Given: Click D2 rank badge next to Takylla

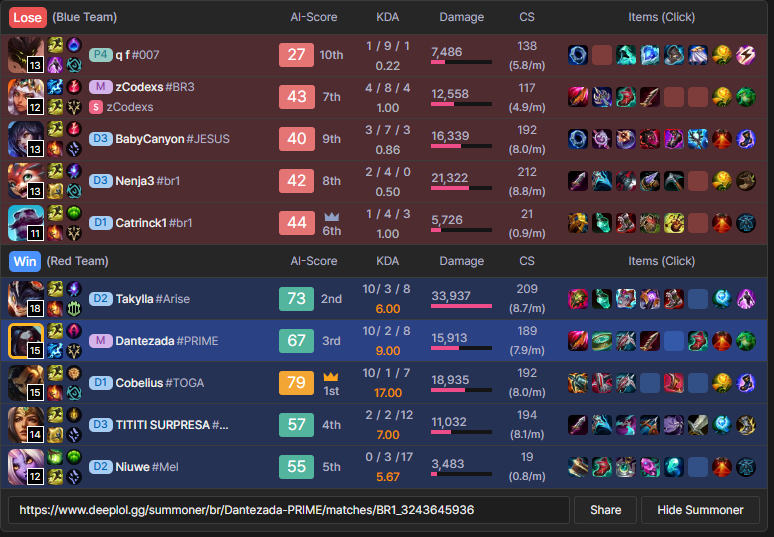Looking at the screenshot, I should pos(101,299).
